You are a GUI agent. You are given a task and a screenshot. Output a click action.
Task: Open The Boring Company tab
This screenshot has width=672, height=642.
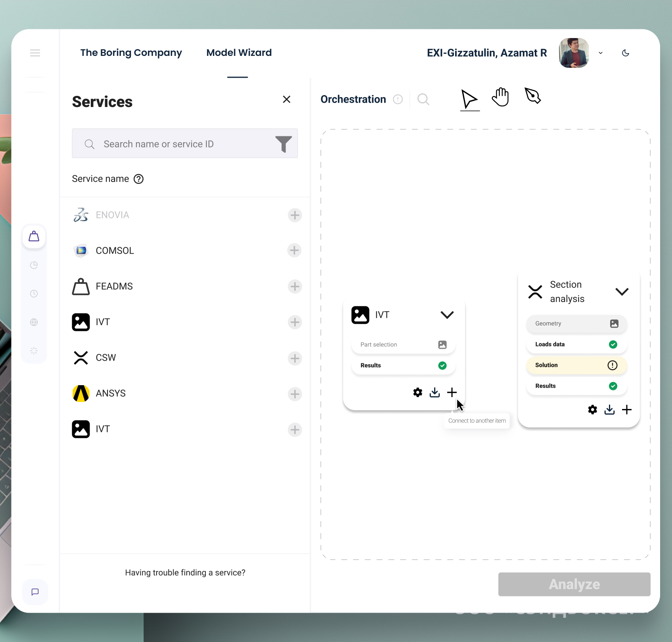pos(131,53)
